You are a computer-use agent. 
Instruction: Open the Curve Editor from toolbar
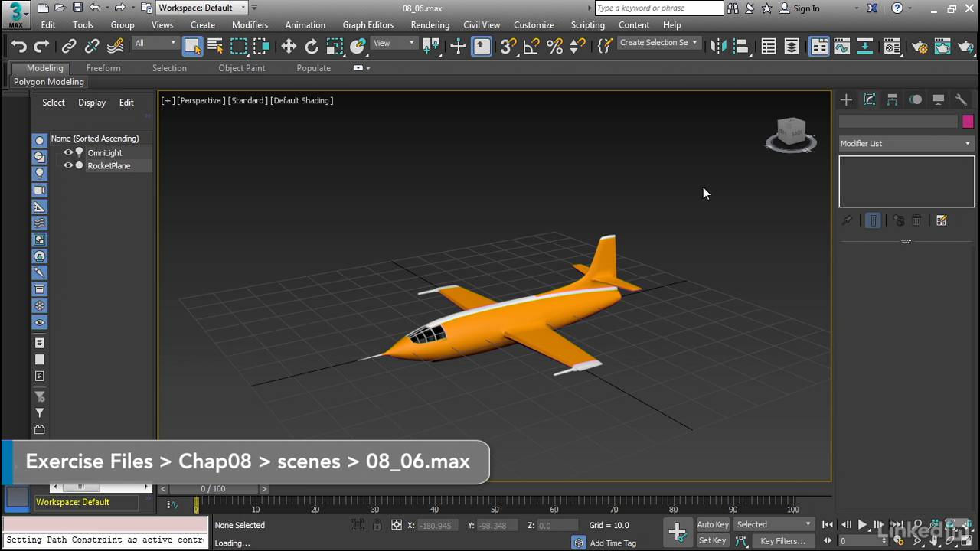point(841,47)
